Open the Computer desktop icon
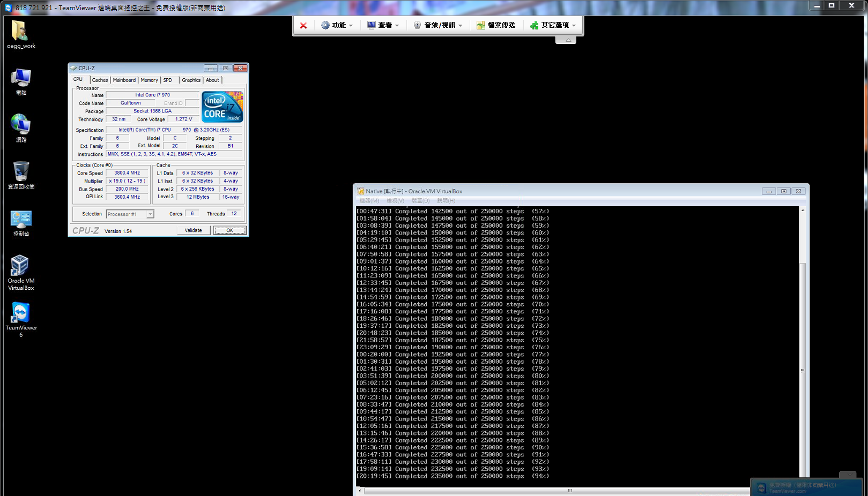Image resolution: width=868 pixels, height=496 pixels. [21, 82]
